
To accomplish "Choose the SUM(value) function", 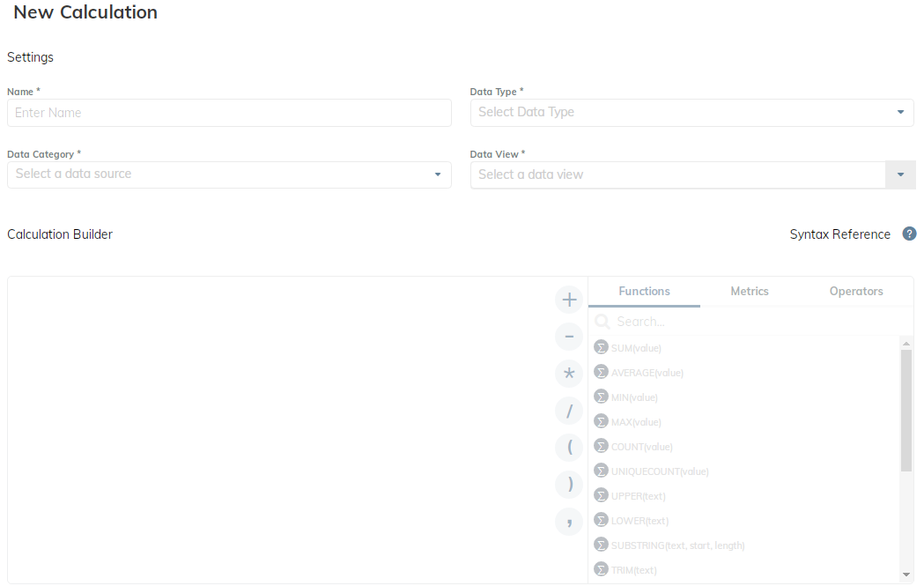I will coord(635,348).
